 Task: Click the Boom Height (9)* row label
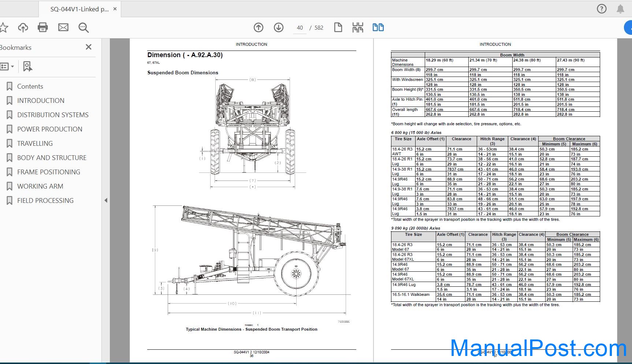[408, 89]
